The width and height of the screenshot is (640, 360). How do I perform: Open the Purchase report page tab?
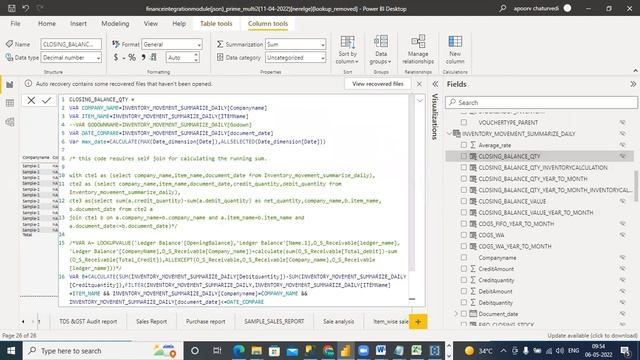coord(205,322)
